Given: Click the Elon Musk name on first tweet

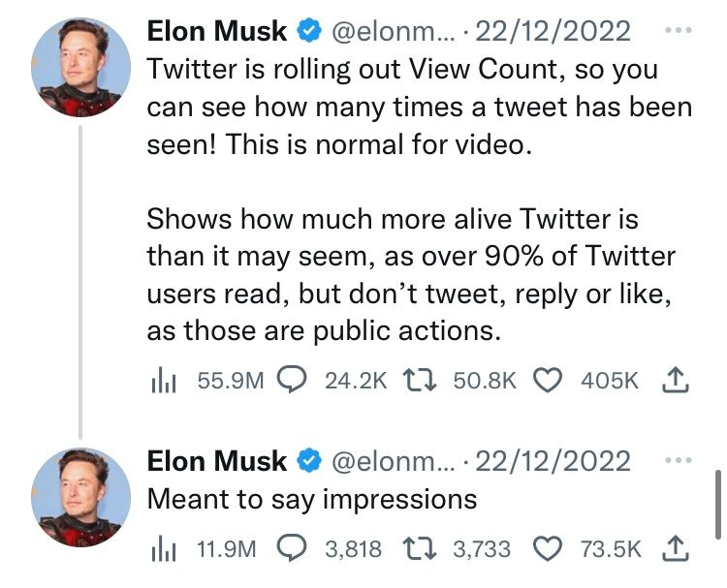Looking at the screenshot, I should pyautogui.click(x=216, y=32).
